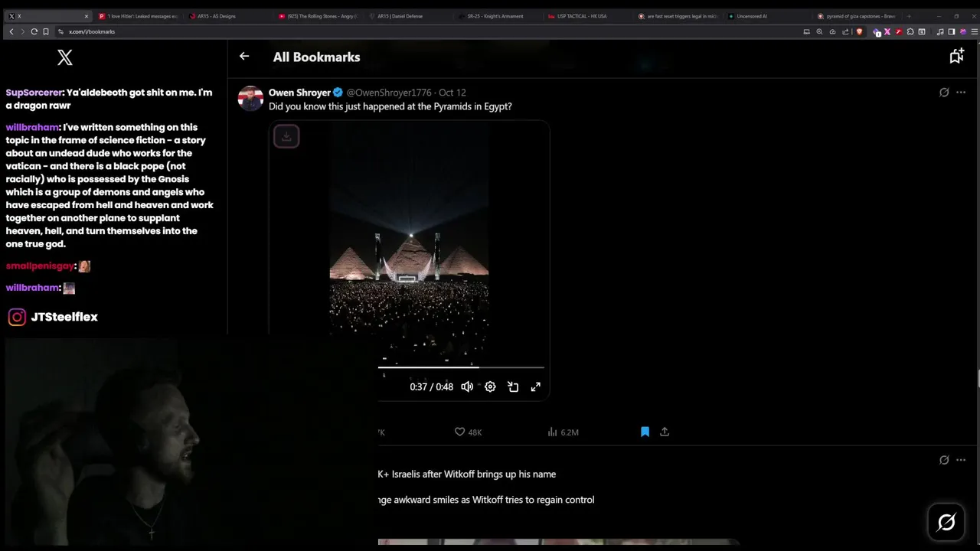The width and height of the screenshot is (980, 551).
Task: Remove bookmark on Owen Shroyer's post
Action: click(645, 432)
